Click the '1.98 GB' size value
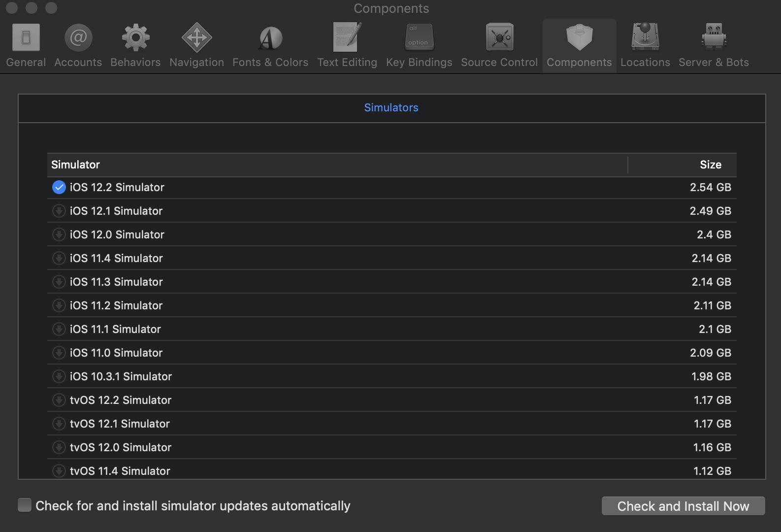This screenshot has width=781, height=532. tap(712, 376)
